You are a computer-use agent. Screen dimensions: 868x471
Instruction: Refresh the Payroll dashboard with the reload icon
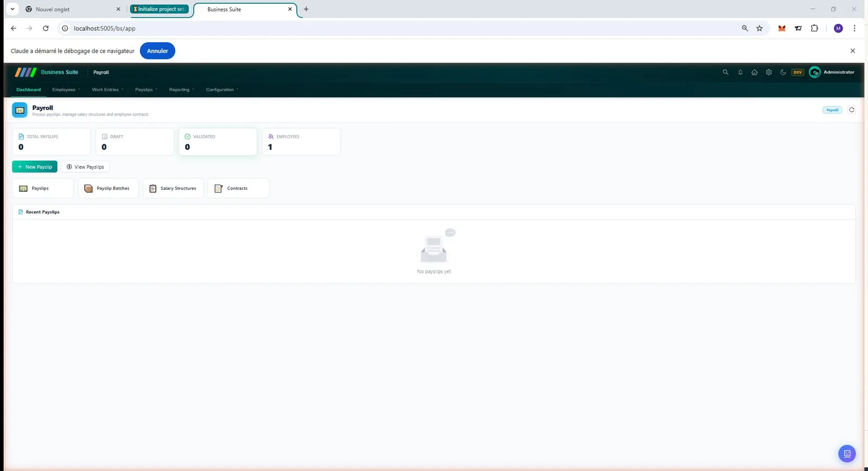click(x=852, y=110)
